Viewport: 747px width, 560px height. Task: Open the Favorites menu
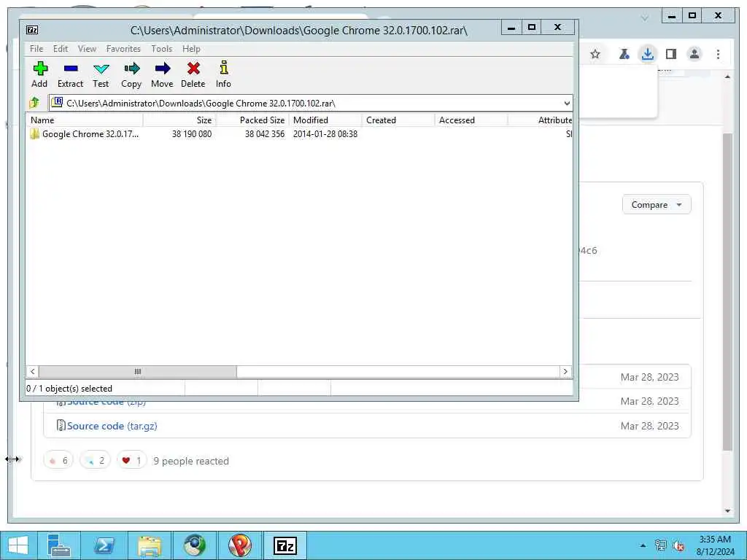123,49
